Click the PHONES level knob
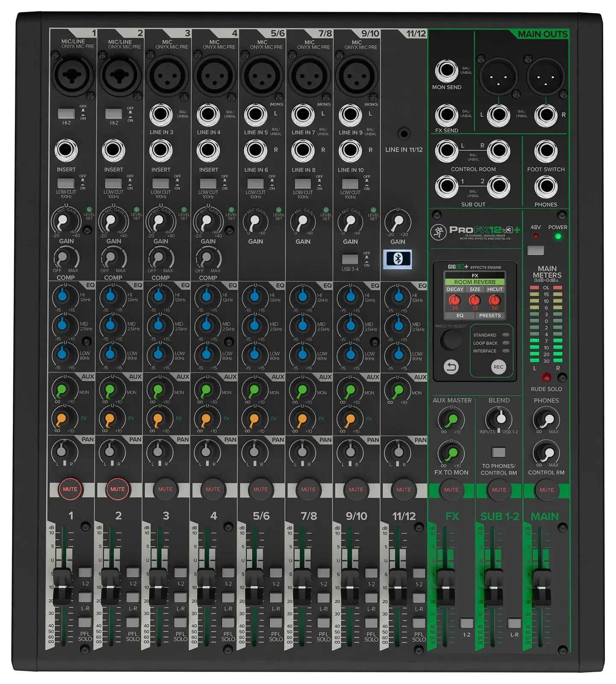This screenshot has height=684, width=616. 546,419
